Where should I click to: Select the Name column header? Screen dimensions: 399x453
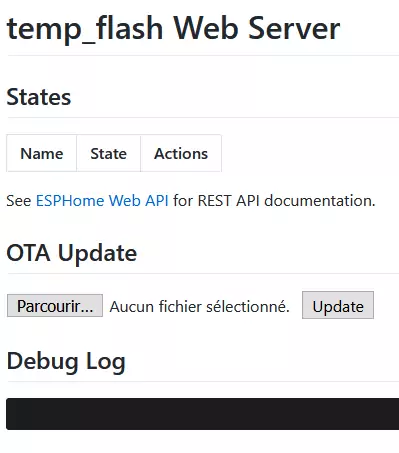pos(42,154)
